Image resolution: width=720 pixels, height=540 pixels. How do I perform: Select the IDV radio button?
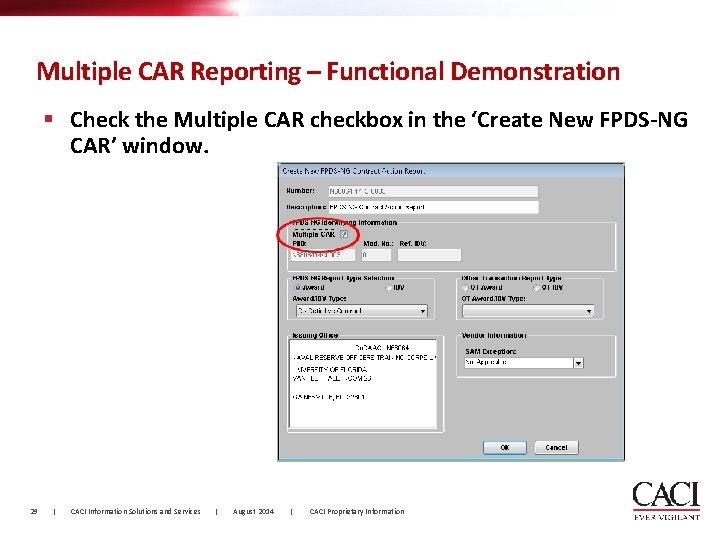[x=388, y=288]
